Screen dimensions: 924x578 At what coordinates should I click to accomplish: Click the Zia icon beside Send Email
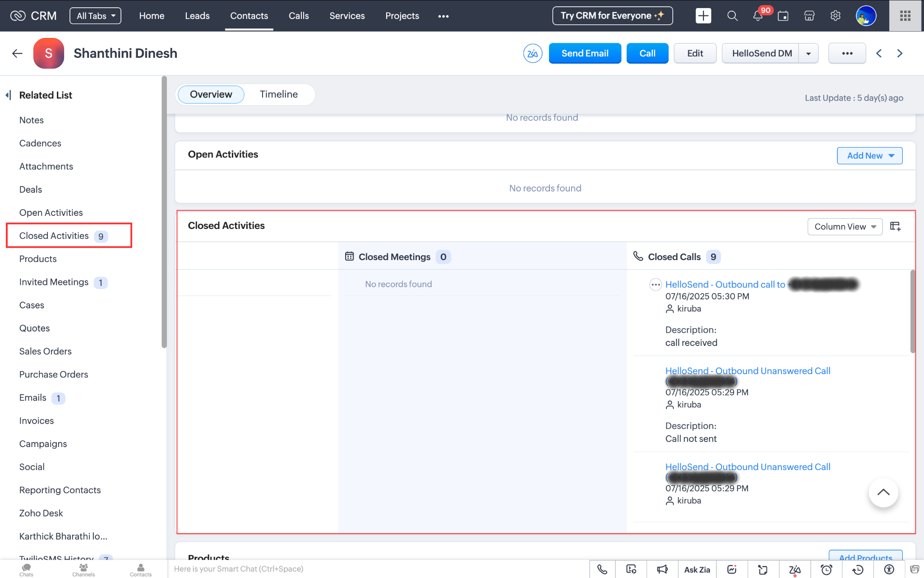coord(532,53)
